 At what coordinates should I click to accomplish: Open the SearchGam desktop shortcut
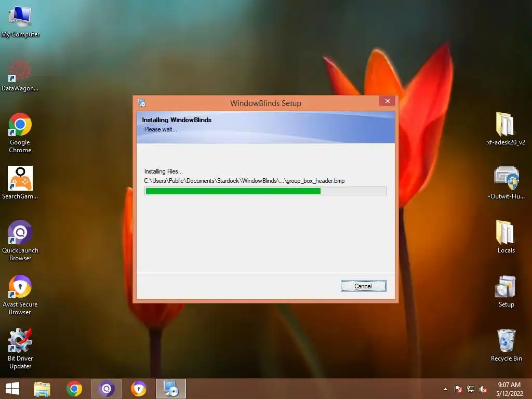(20, 182)
